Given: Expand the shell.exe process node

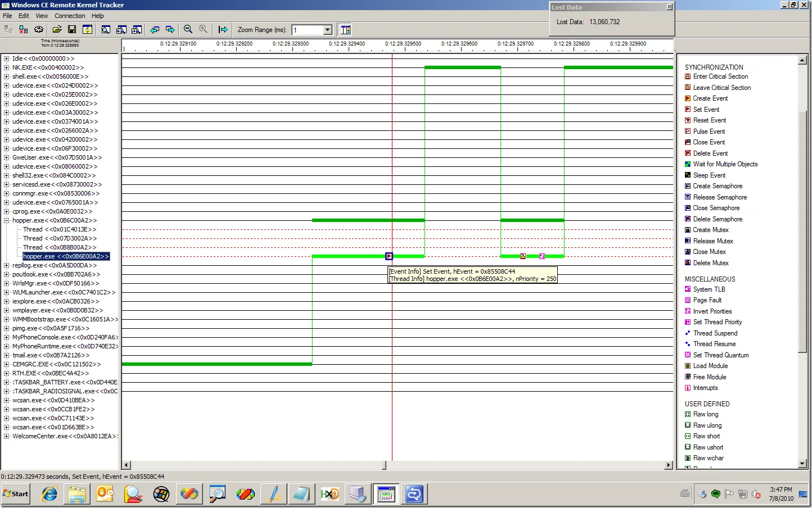Looking at the screenshot, I should (x=7, y=76).
